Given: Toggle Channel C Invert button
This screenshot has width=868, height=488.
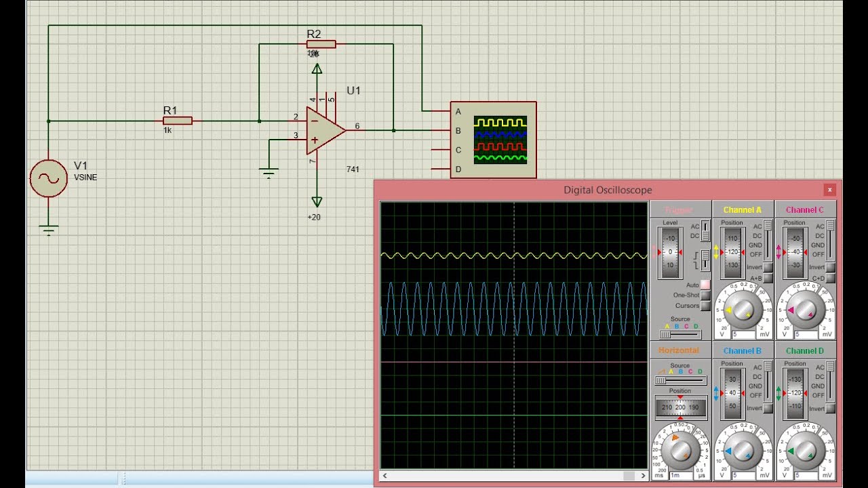Looking at the screenshot, I should coord(831,267).
